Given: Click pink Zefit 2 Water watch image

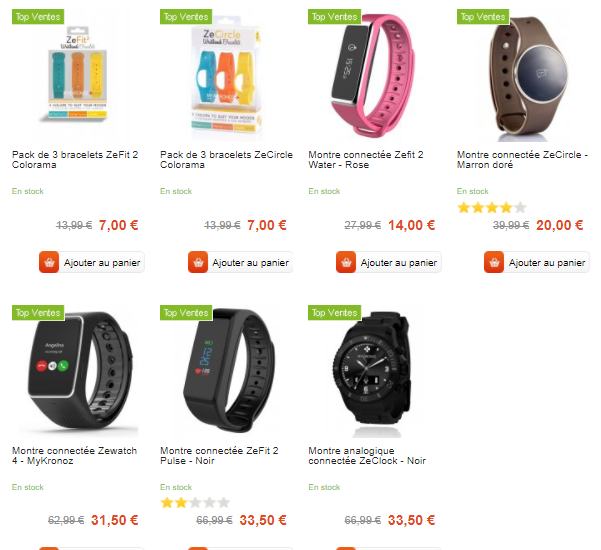Looking at the screenshot, I should [372, 75].
